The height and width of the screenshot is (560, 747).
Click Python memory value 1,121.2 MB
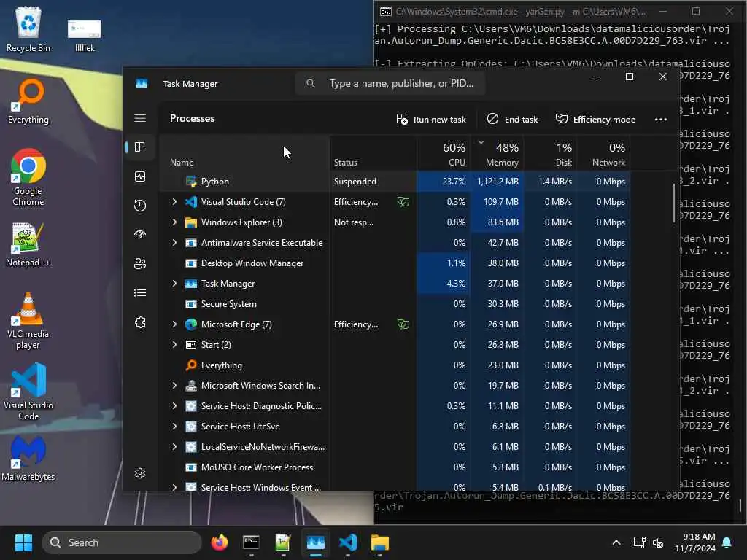498,182
